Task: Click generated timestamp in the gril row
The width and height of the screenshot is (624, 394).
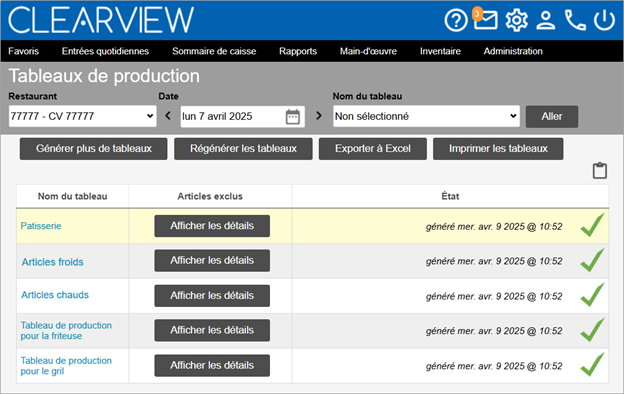Action: [x=494, y=366]
